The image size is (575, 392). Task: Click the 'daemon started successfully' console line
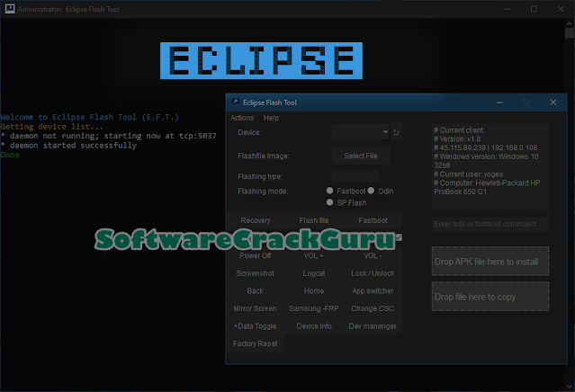click(x=68, y=146)
